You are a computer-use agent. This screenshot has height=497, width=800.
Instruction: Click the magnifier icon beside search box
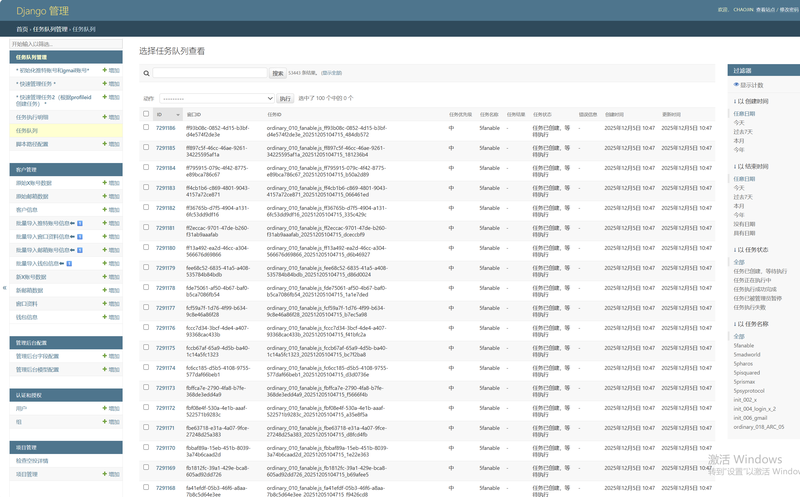(x=146, y=74)
